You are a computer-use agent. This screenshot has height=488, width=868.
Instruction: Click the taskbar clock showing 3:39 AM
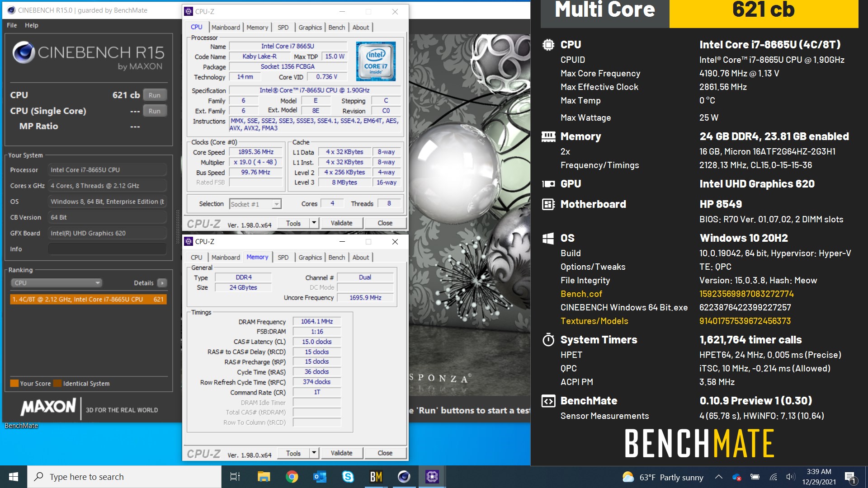819,477
